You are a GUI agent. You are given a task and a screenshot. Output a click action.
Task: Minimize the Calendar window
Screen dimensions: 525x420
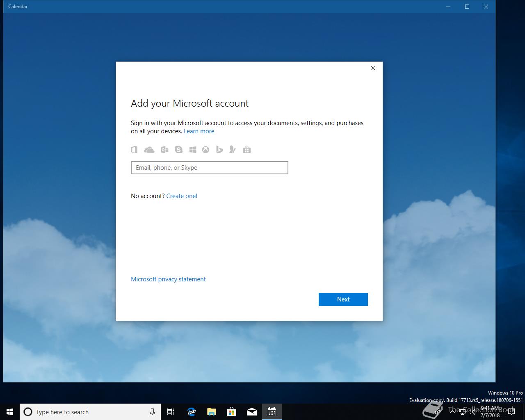click(x=448, y=7)
